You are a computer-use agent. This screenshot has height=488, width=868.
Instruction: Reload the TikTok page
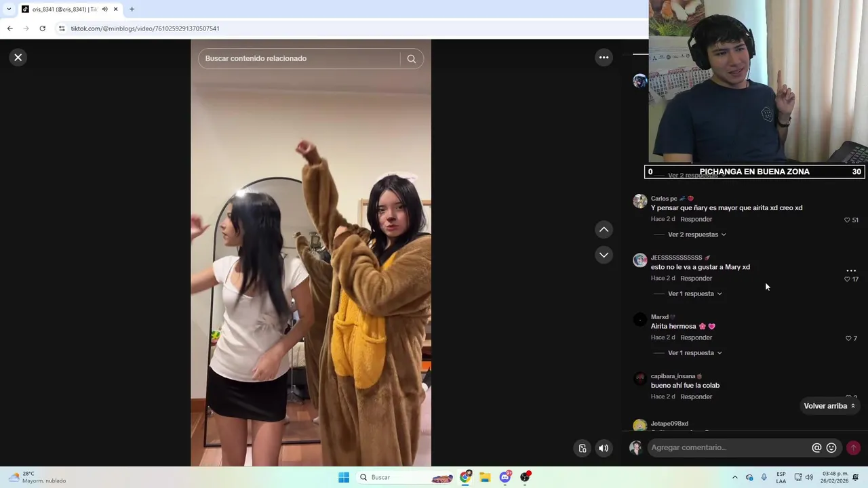pyautogui.click(x=42, y=28)
